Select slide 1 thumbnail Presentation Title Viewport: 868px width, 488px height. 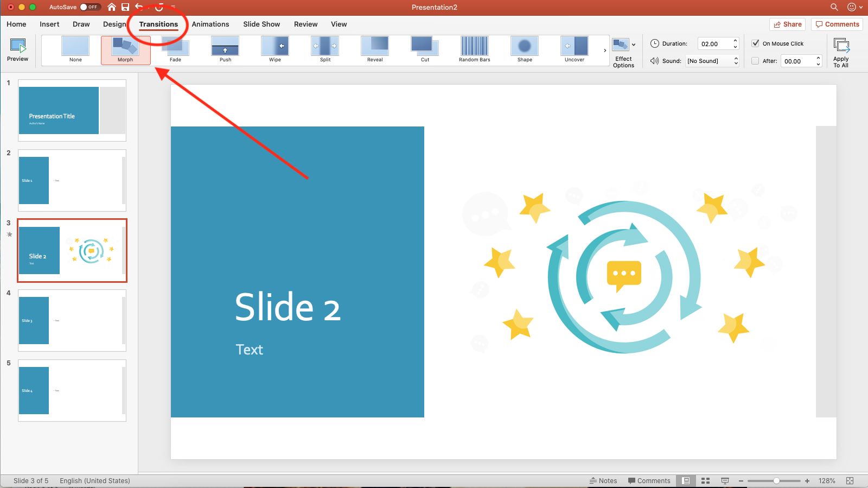pyautogui.click(x=72, y=111)
